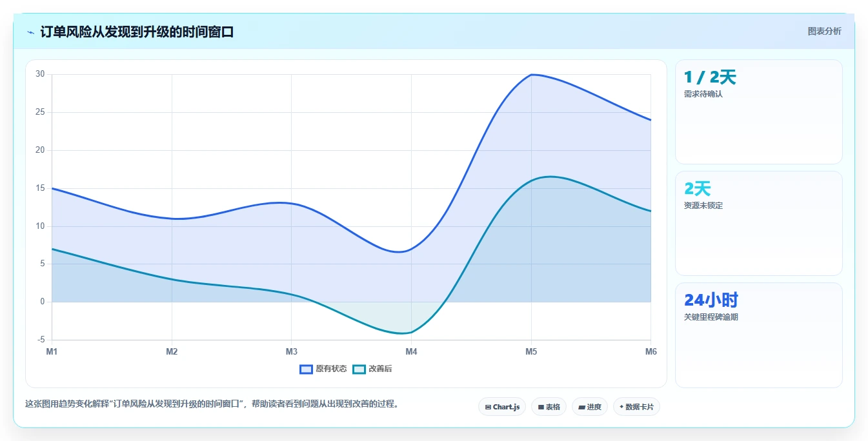Toggle the 原有状态 legend item
The height and width of the screenshot is (441, 868).
tap(323, 369)
